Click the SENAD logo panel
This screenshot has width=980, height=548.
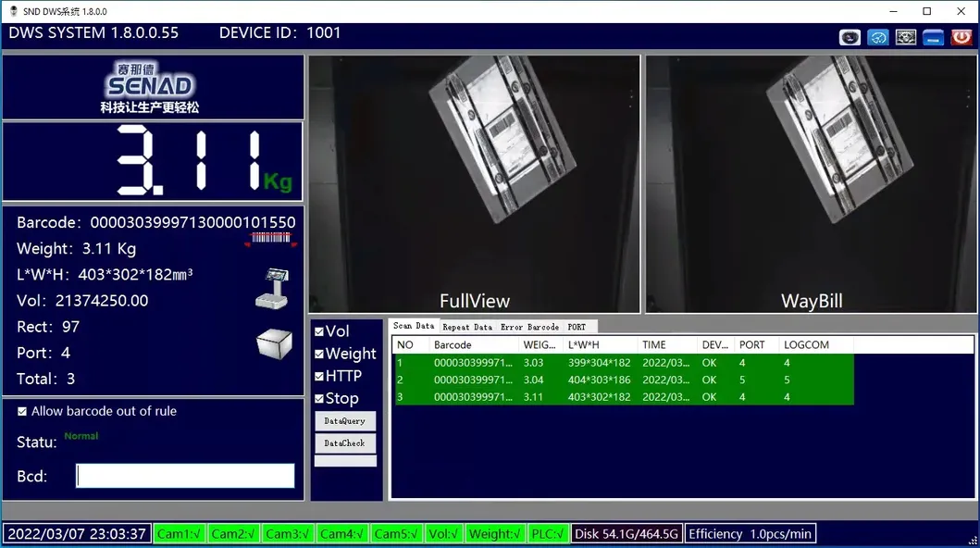click(x=153, y=87)
